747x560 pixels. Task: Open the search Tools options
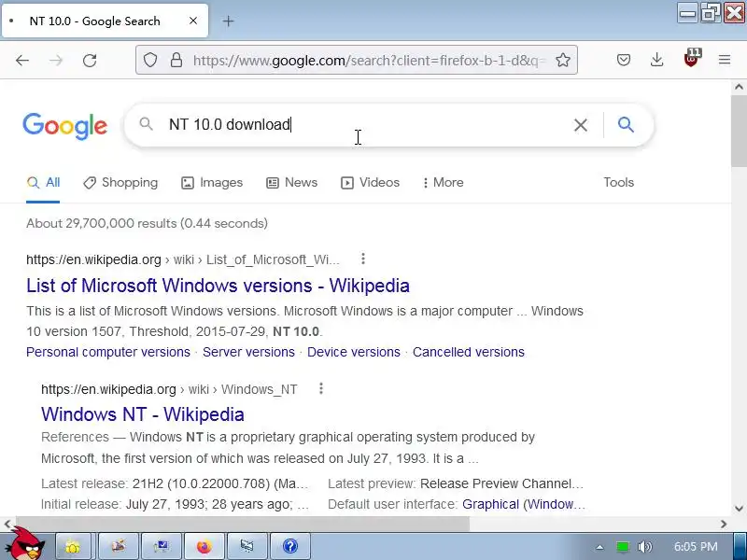618,182
